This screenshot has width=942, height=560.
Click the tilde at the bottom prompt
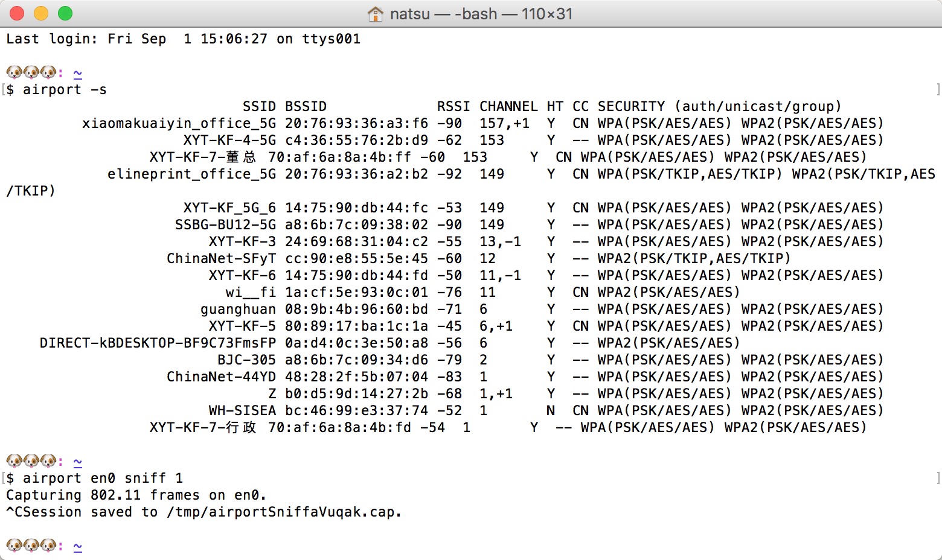pos(77,547)
